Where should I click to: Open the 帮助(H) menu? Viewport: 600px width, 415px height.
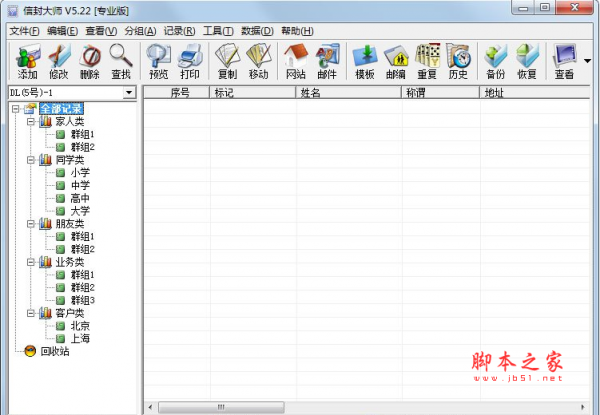297,31
